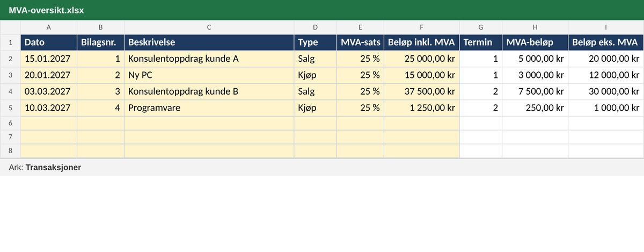Select column G header

(x=481, y=27)
